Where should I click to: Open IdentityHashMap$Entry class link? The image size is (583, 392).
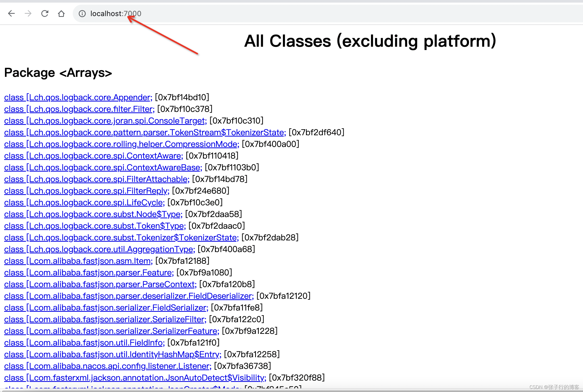click(113, 354)
